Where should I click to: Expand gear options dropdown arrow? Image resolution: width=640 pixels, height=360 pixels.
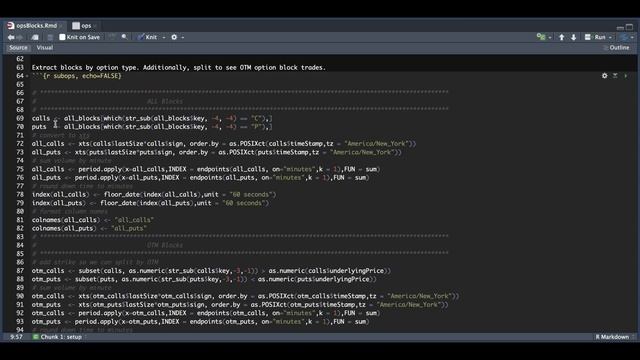[183, 37]
